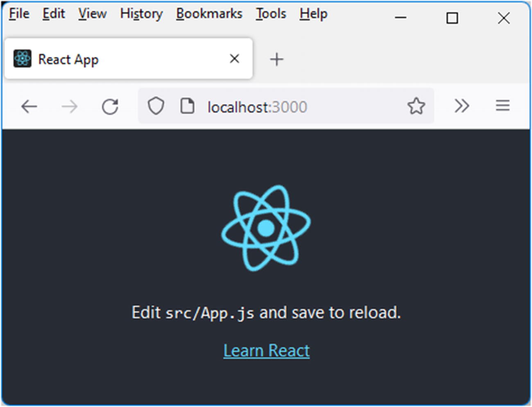Viewport: 532px width, 407px height.
Task: Click the spinning React logo
Action: click(x=266, y=228)
